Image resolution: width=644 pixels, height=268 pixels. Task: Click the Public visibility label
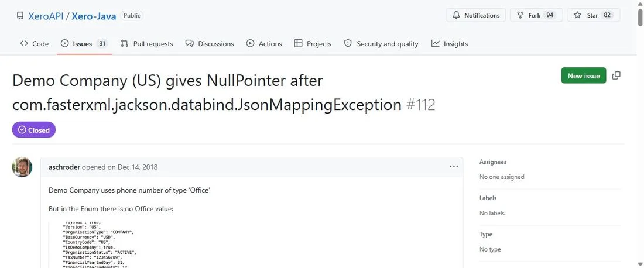[x=132, y=16]
